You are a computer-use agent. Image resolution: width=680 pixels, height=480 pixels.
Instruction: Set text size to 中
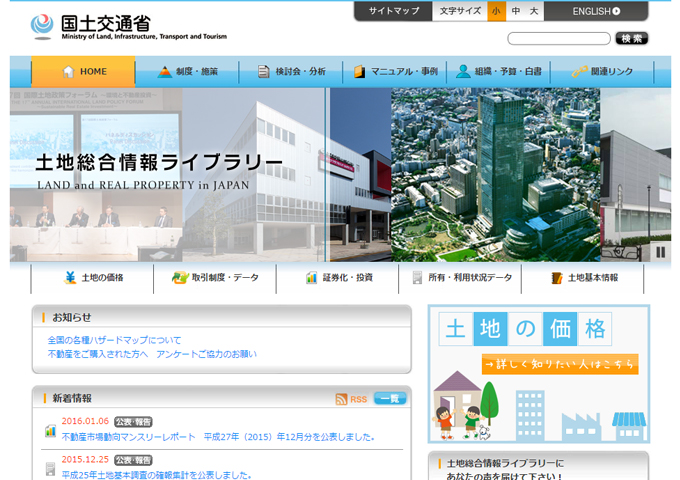click(515, 11)
